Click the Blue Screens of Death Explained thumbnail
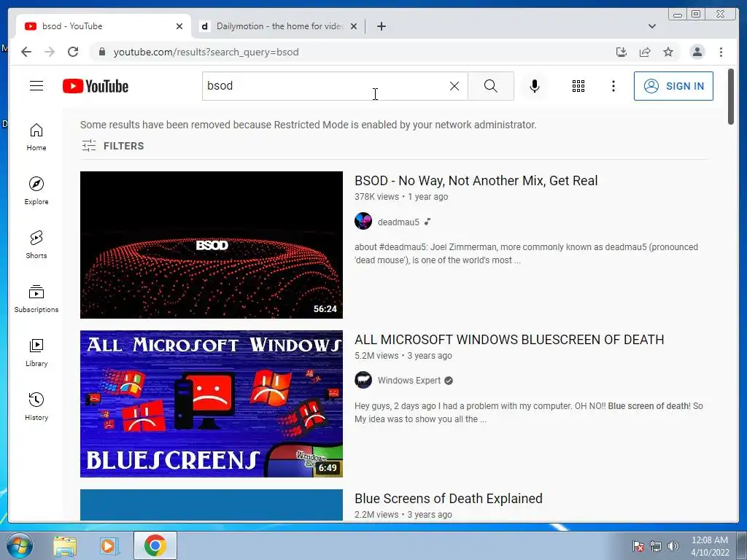Viewport: 747px width, 560px height. pyautogui.click(x=212, y=505)
